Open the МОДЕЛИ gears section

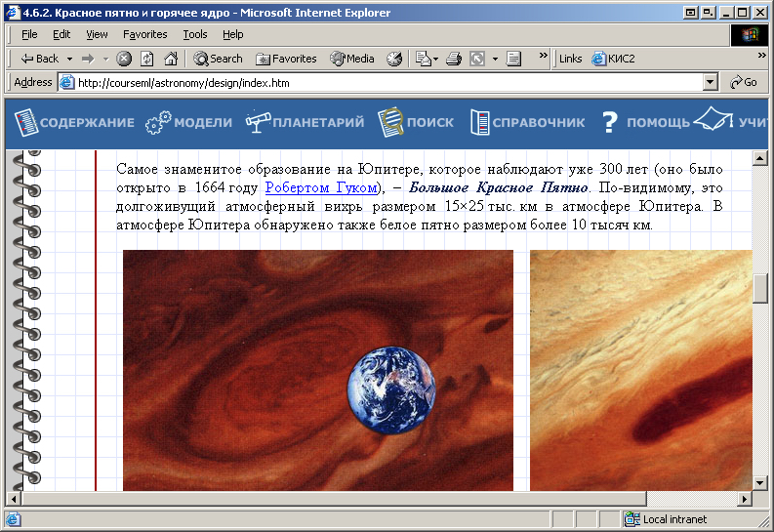(189, 122)
